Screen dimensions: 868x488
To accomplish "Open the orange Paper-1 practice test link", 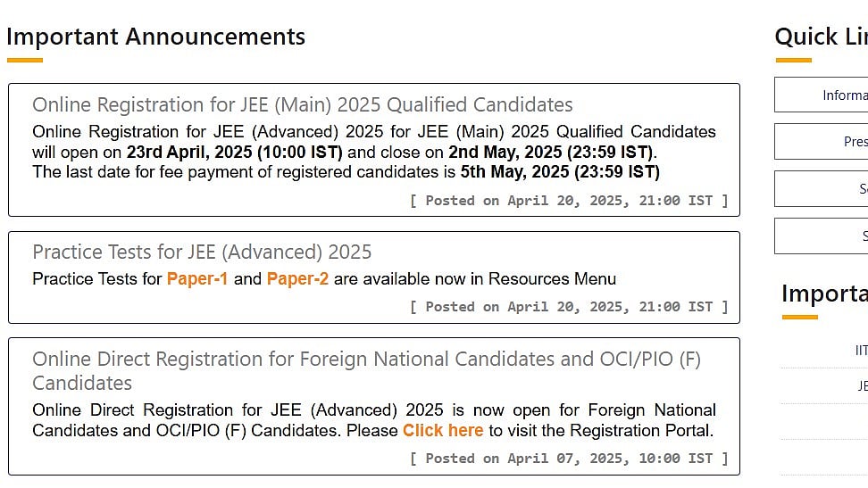I will click(196, 279).
